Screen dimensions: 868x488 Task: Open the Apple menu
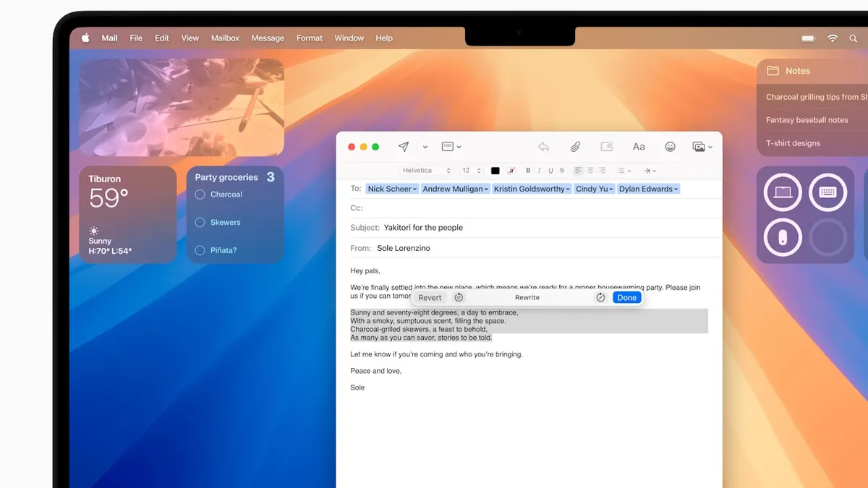point(85,38)
